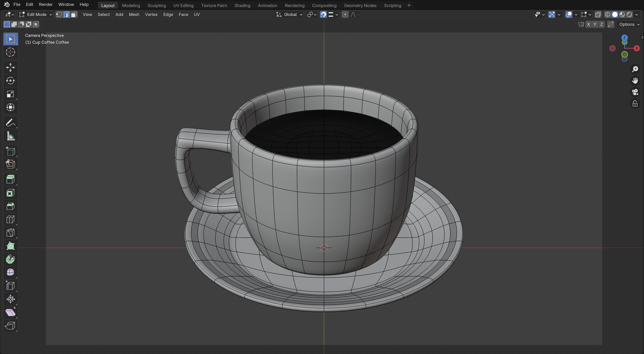This screenshot has width=644, height=354.
Task: Open the Select menu in header
Action: click(103, 14)
